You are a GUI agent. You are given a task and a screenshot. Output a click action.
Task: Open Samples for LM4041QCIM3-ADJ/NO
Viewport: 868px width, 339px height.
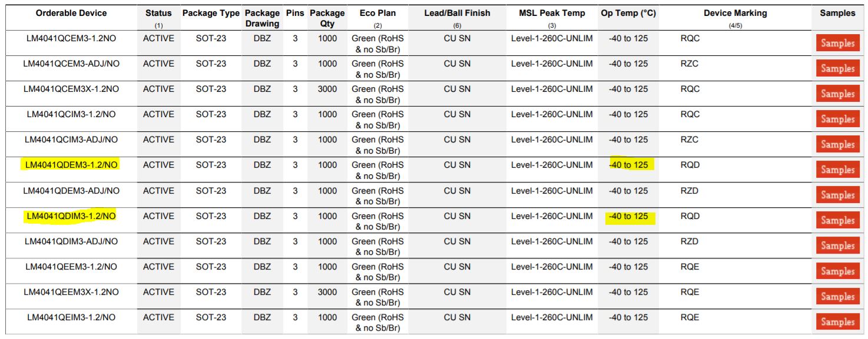pyautogui.click(x=837, y=144)
